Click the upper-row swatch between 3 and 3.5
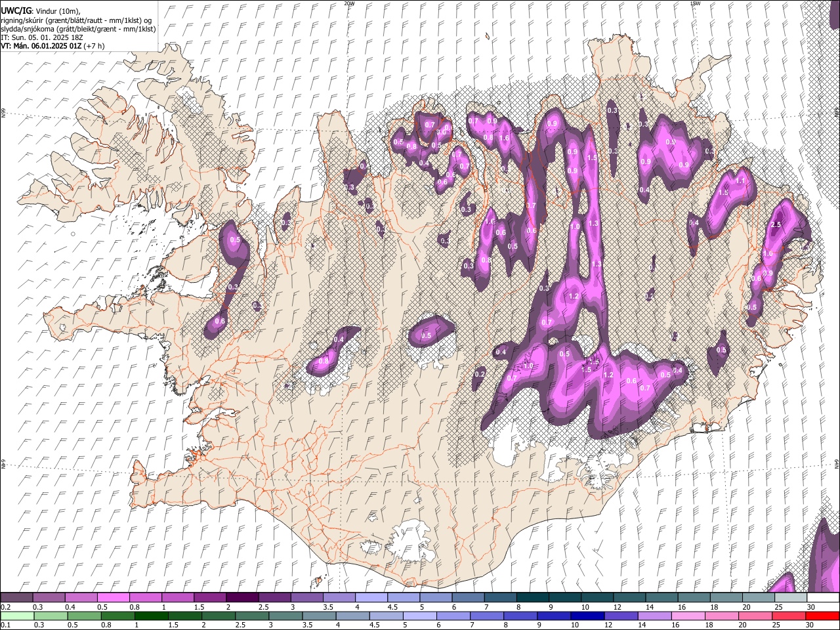The width and height of the screenshot is (840, 630). [306, 597]
